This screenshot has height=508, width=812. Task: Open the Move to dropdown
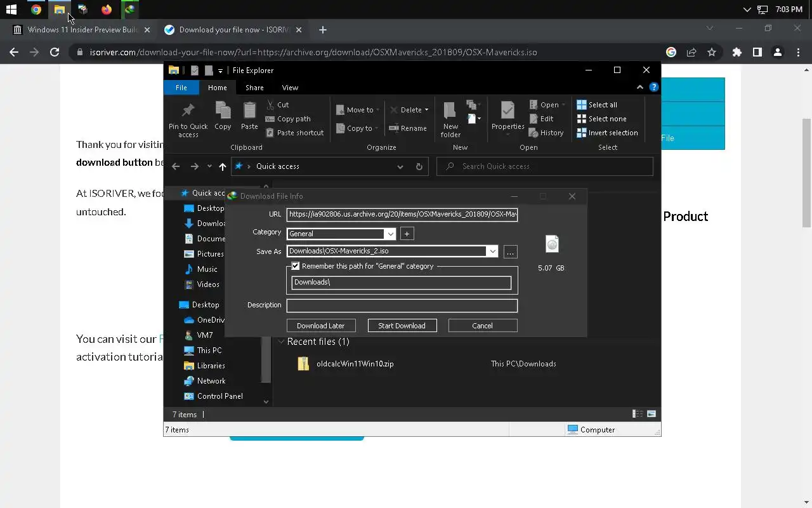(x=357, y=110)
